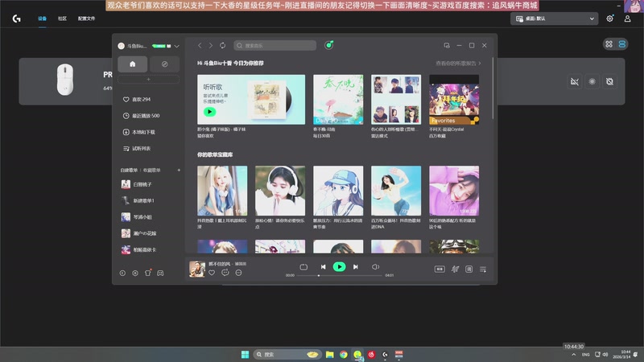Open the purple hoodie girl playlist cover

[x=454, y=191]
